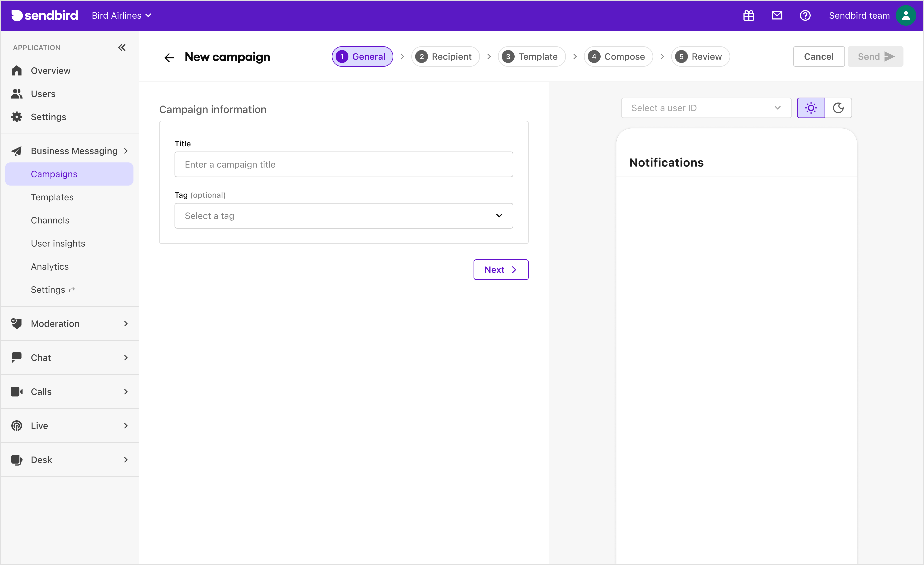This screenshot has width=924, height=565.
Task: Collapse the Business Messaging chevron
Action: [x=126, y=151]
